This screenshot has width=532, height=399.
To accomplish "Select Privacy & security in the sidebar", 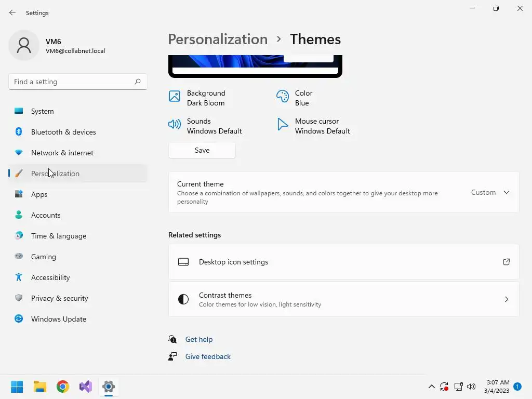I will click(x=59, y=298).
